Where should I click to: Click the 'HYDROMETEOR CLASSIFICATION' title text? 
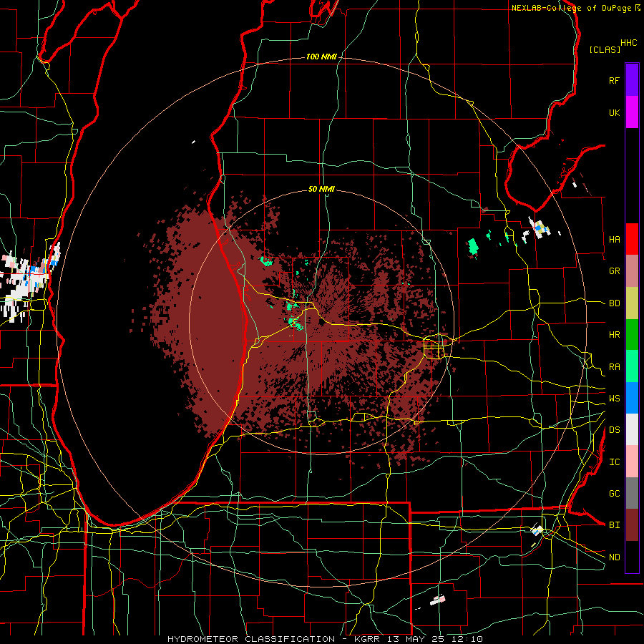point(251,639)
